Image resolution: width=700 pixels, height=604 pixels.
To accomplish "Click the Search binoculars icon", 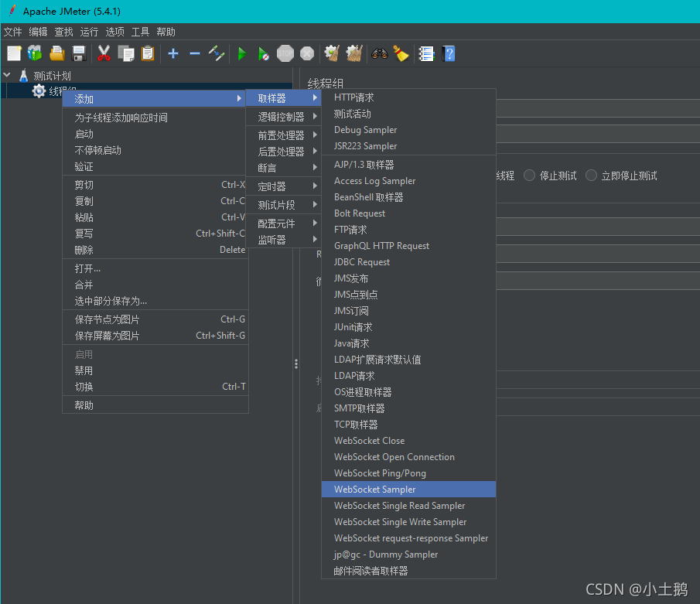I will pos(380,53).
